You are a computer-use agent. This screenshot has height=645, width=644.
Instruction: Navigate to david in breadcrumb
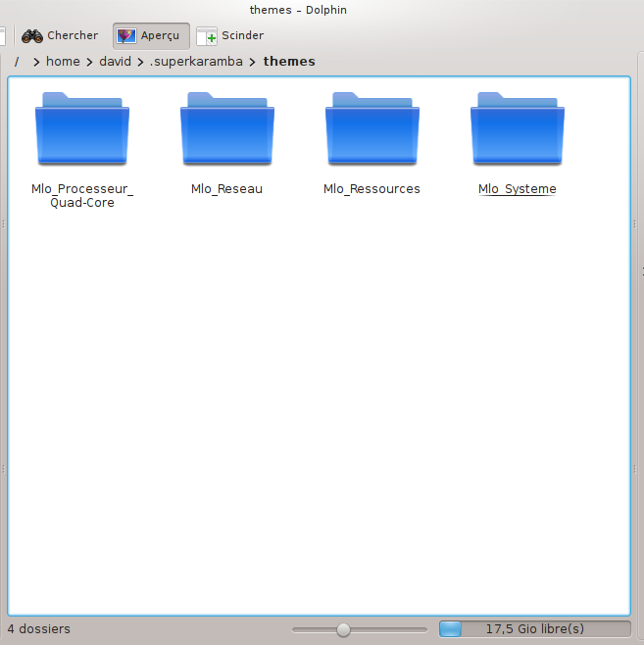[x=115, y=62]
